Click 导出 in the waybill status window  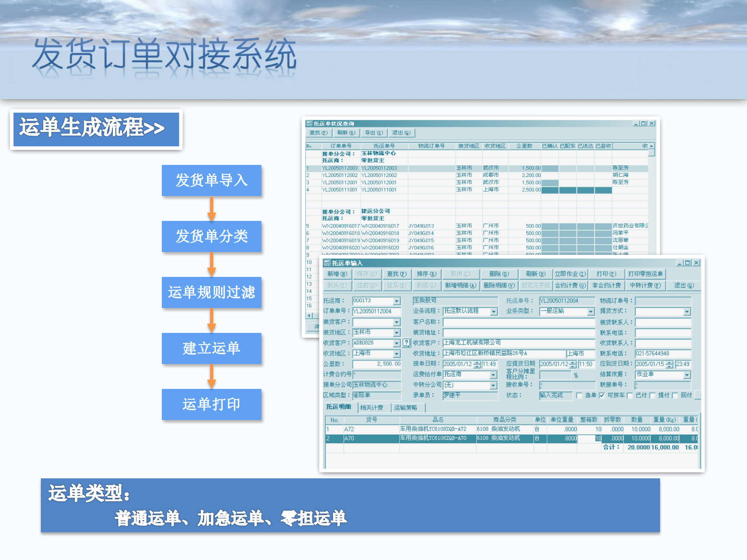pos(373,133)
